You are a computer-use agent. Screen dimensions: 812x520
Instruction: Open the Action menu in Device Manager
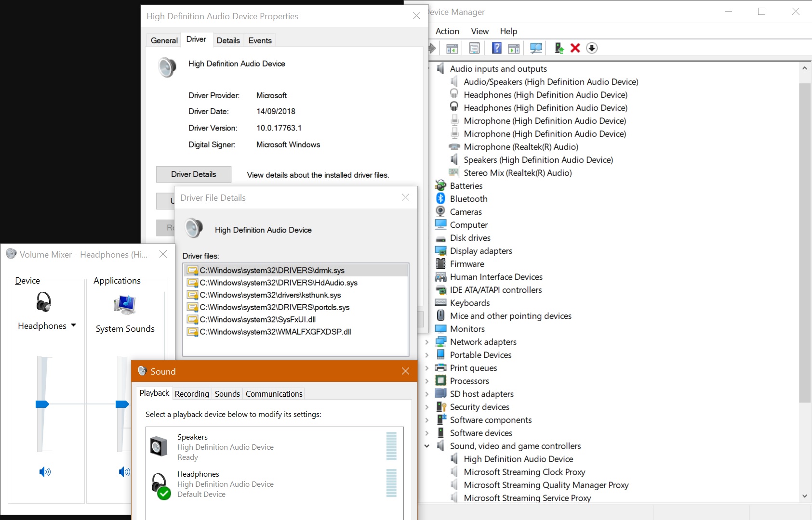447,31
